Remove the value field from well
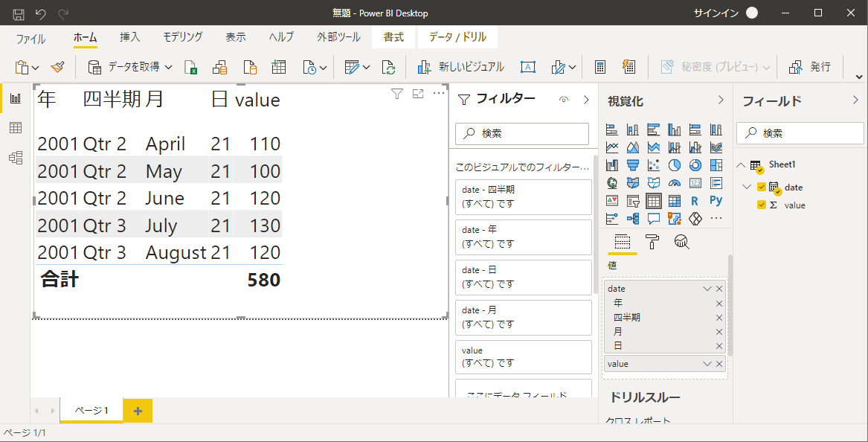The height and width of the screenshot is (442, 868). click(x=719, y=364)
